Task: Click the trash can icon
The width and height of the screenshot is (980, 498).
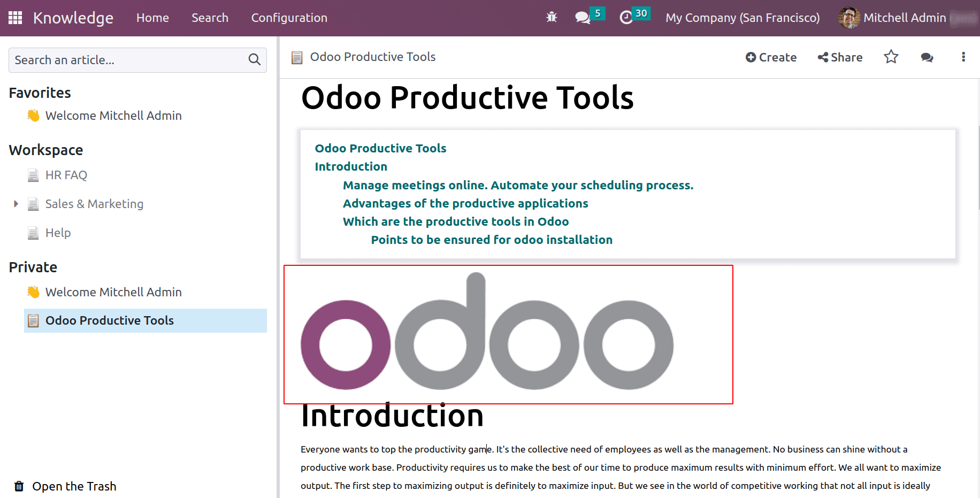Action: pos(19,486)
